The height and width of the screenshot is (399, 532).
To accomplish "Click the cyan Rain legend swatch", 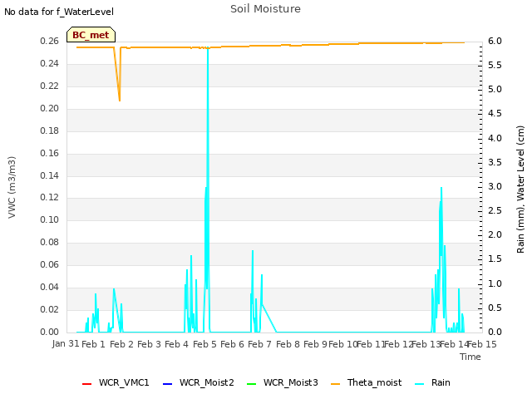I will [419, 384].
